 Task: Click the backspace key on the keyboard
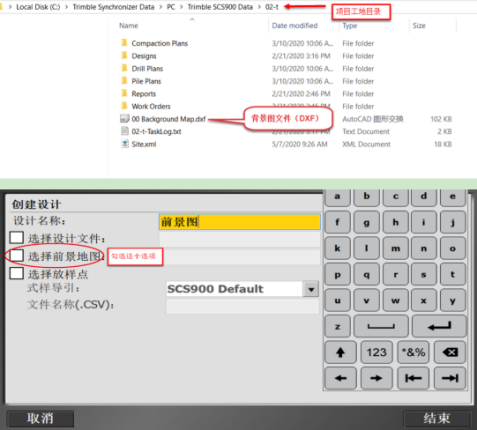[x=450, y=352]
